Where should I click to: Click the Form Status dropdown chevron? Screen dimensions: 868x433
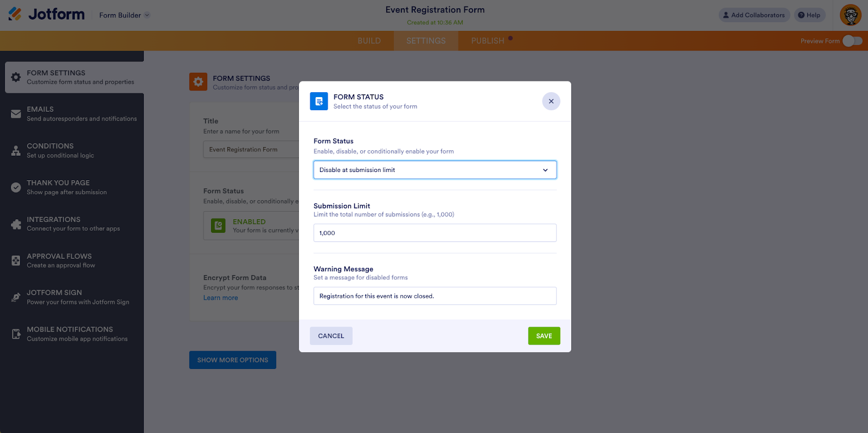[x=545, y=170]
